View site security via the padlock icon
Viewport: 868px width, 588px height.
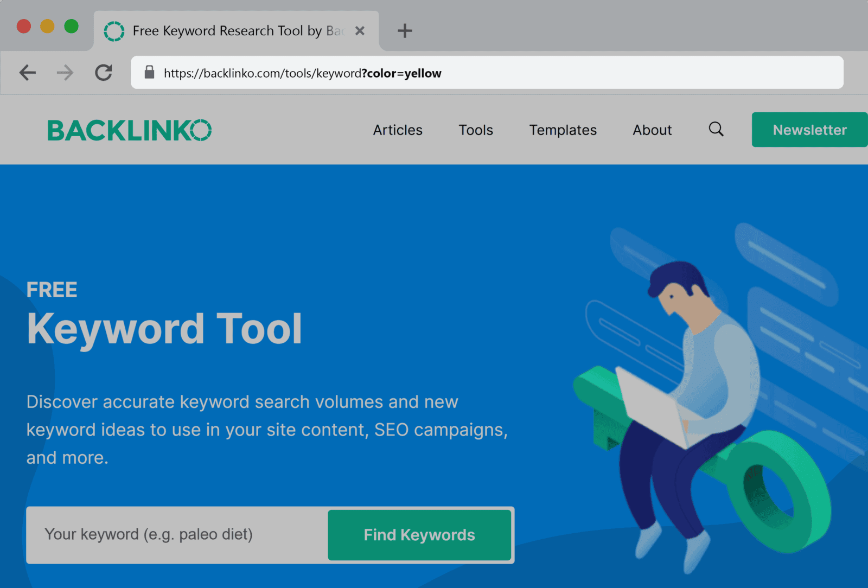tap(149, 73)
